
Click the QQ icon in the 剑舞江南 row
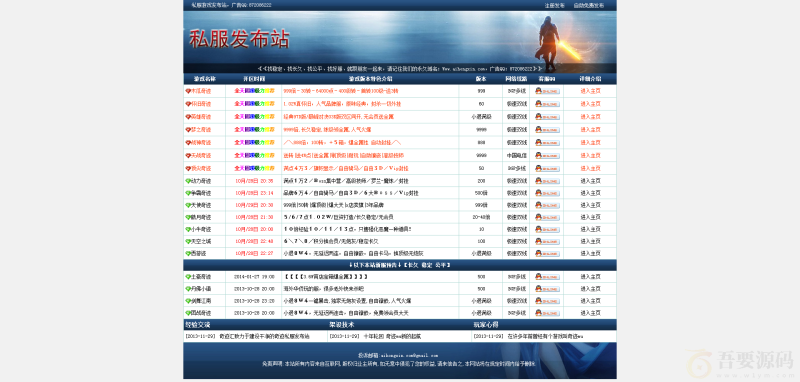click(547, 301)
